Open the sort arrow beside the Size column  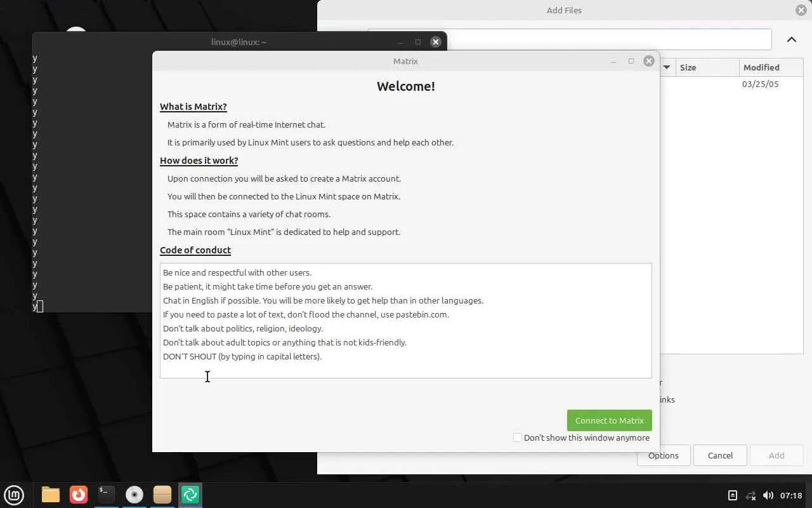click(667, 67)
